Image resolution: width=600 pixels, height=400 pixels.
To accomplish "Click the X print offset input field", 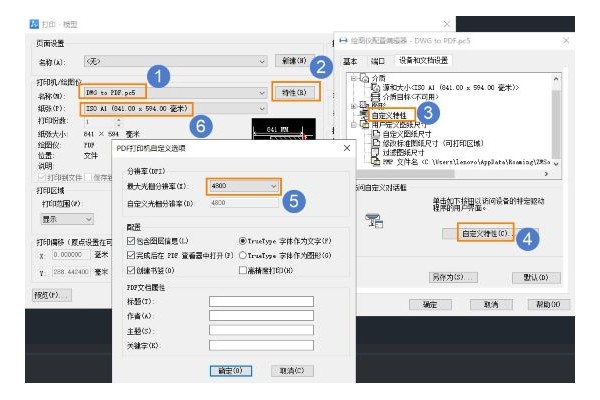I will point(71,254).
